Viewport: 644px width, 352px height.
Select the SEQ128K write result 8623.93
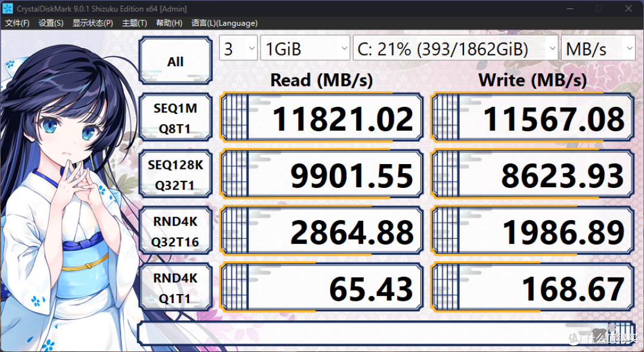click(x=532, y=175)
